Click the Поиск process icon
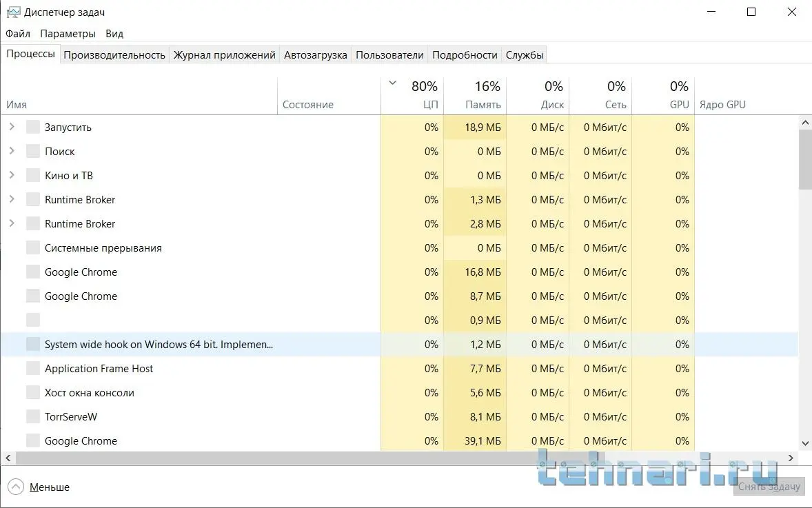812x508 pixels. click(33, 151)
